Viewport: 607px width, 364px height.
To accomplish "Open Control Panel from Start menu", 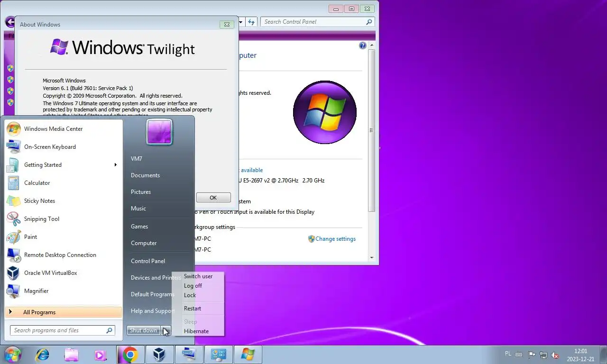I will coord(148,261).
